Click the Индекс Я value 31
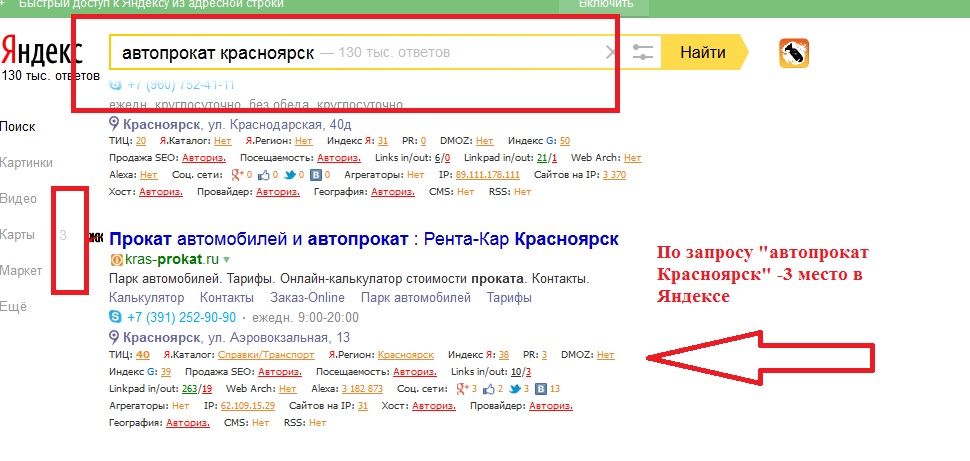The height and width of the screenshot is (461, 970). click(382, 141)
